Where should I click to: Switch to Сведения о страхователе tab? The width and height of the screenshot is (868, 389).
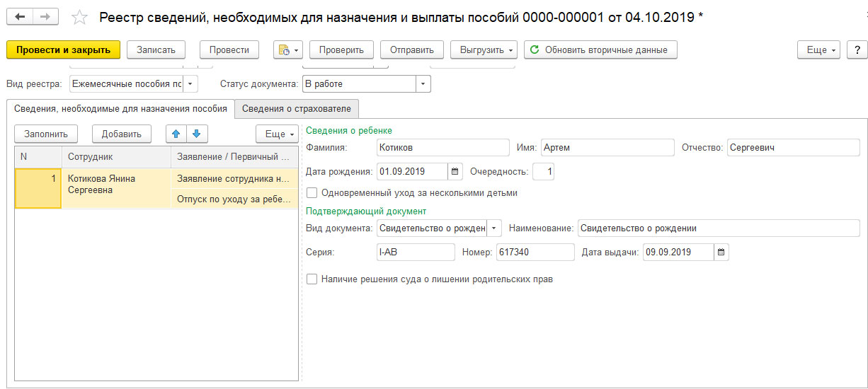[297, 108]
